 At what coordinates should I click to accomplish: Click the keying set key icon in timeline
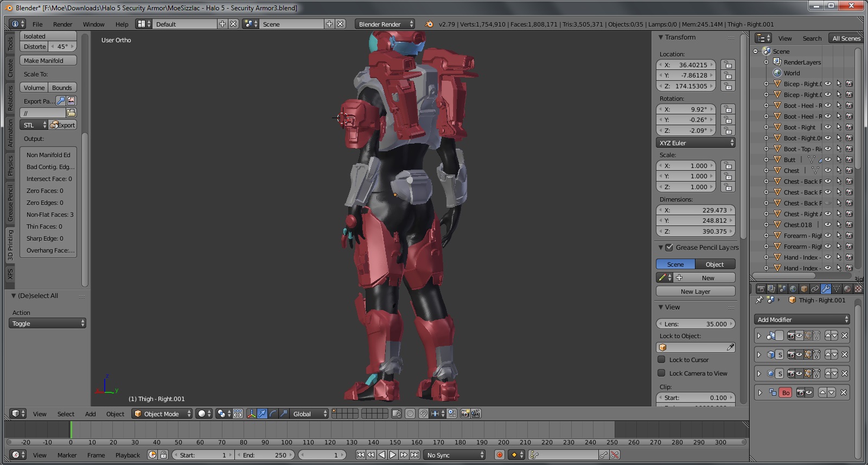[x=534, y=455]
